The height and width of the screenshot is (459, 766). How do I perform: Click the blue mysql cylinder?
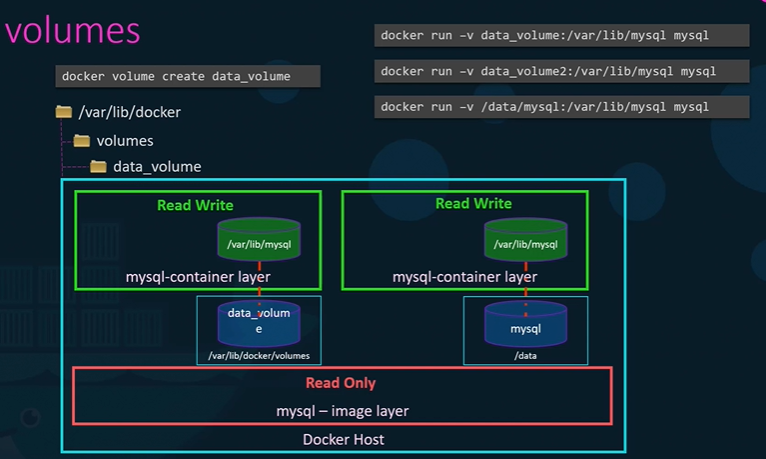526,323
